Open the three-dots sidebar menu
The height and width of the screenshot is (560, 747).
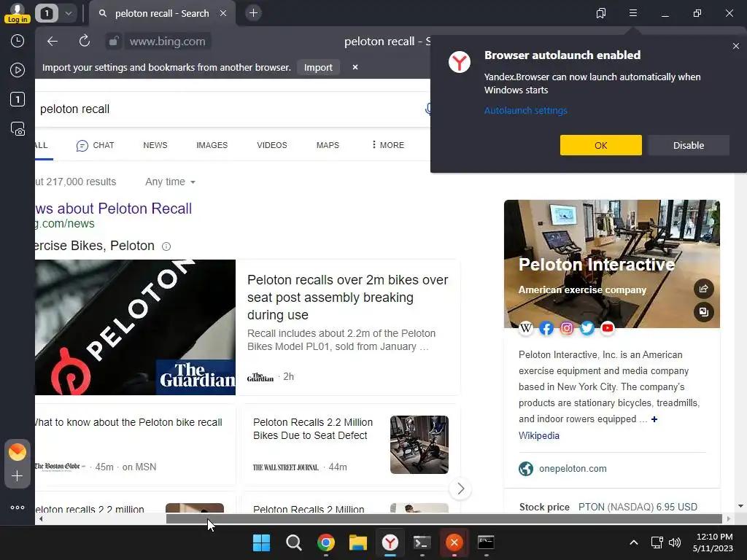coord(18,507)
